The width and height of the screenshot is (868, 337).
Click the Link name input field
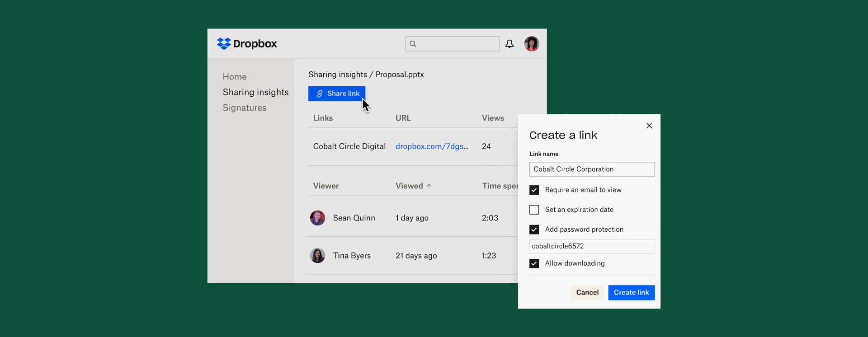click(592, 169)
